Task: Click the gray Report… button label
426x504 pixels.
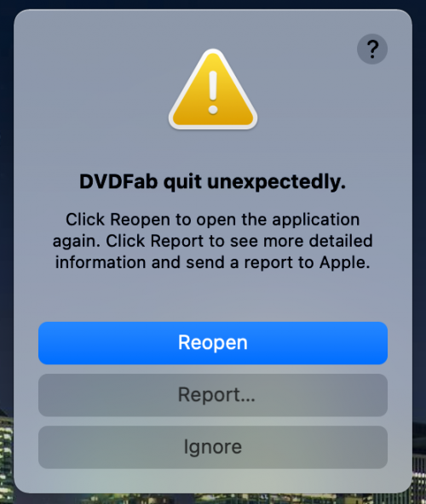Action: (x=216, y=395)
